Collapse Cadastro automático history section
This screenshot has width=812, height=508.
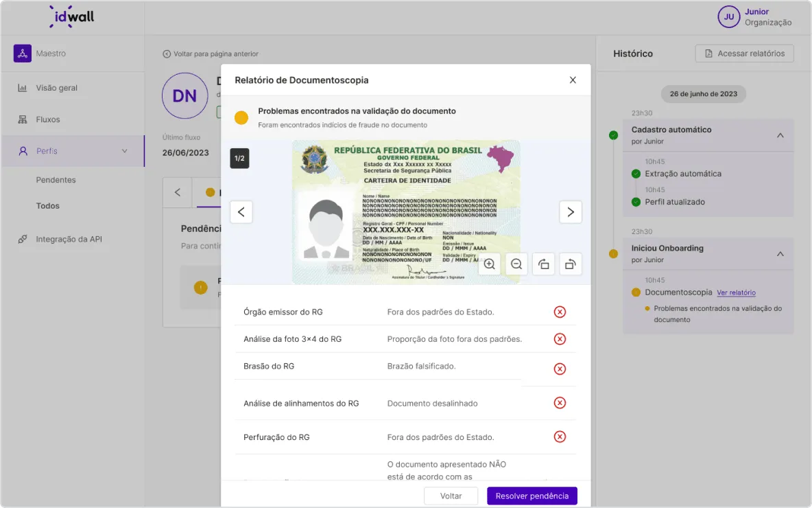click(x=780, y=135)
